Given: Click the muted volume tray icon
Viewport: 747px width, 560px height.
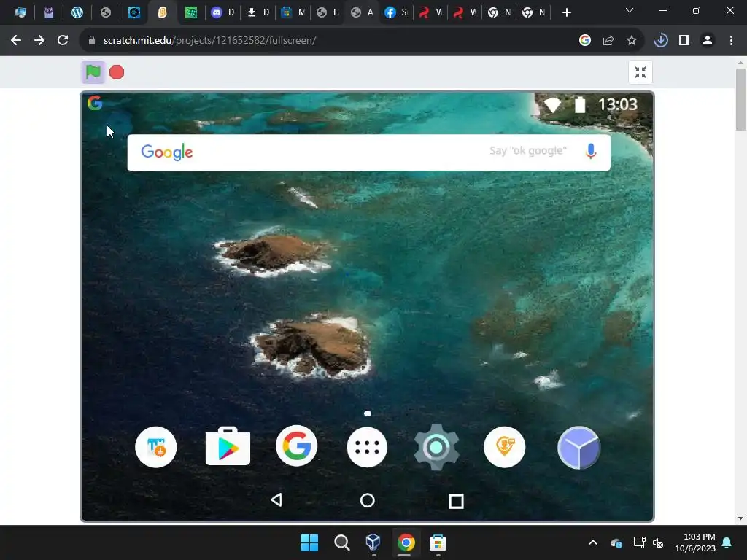Looking at the screenshot, I should (659, 542).
